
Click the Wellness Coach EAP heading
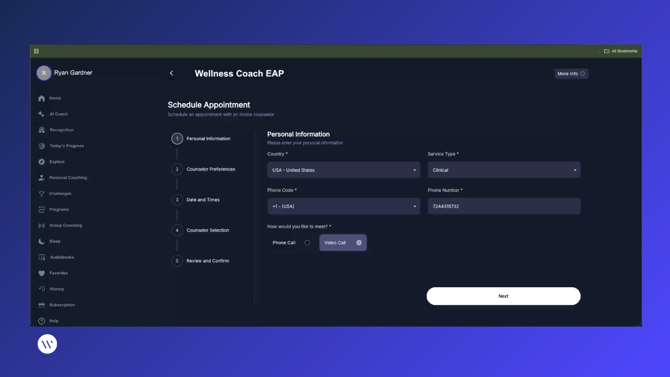[x=239, y=74]
